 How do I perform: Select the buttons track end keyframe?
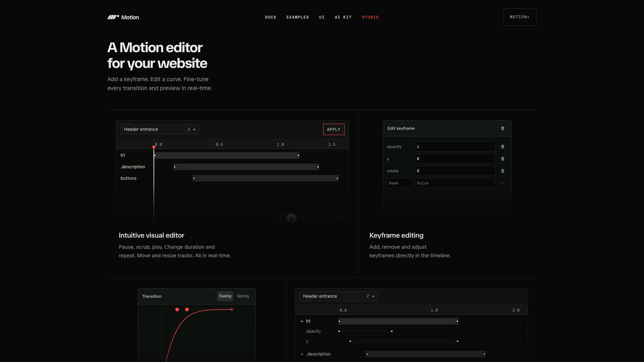(337, 178)
